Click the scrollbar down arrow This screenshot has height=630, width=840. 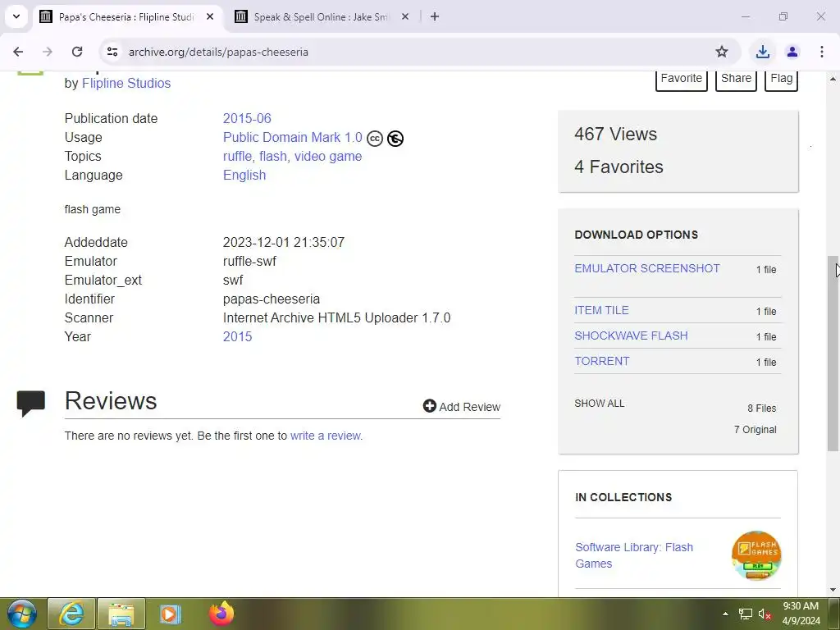pos(833,590)
